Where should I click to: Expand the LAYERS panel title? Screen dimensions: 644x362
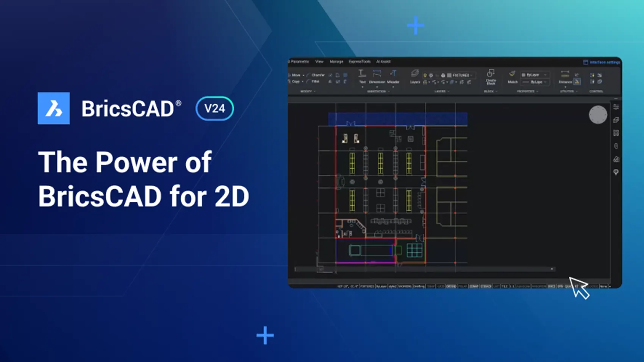pos(442,91)
